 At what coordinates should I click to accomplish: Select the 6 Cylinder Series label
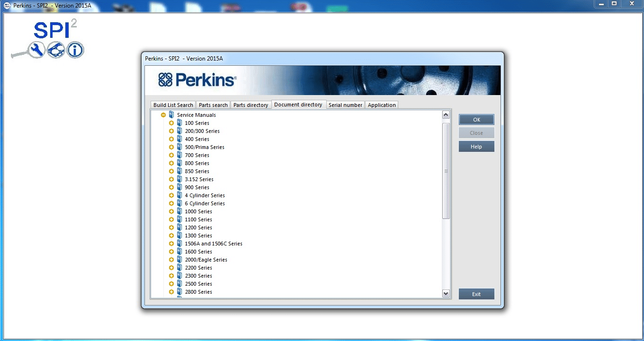[x=205, y=203]
